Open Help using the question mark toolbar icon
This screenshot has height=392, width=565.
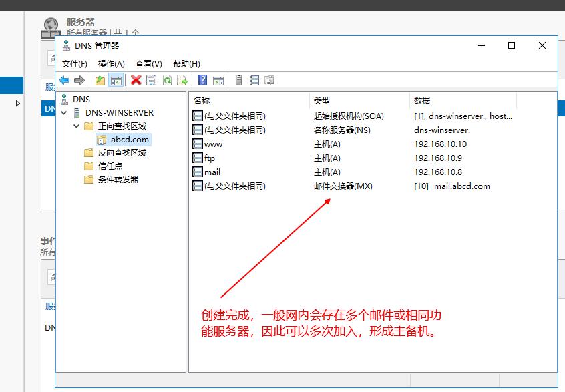pos(202,80)
